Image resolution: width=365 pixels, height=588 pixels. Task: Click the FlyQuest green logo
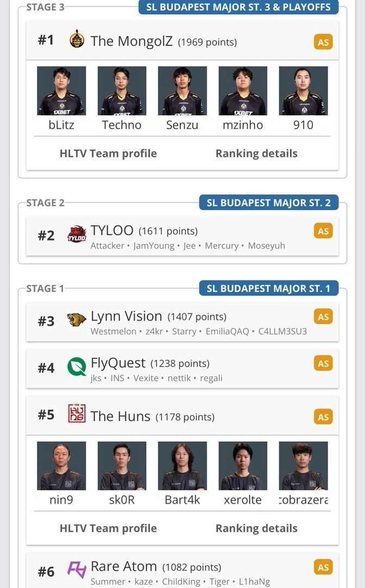[77, 367]
